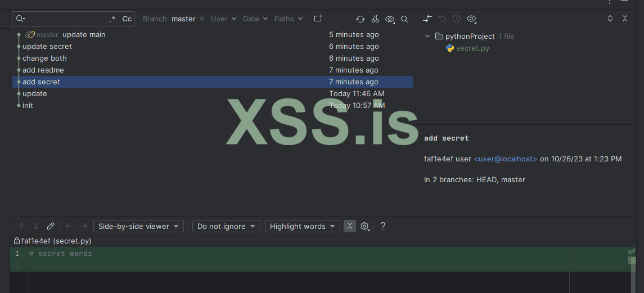Viewport: 644px width, 293px height.
Task: Collapse all in changes tree
Action: tap(625, 19)
